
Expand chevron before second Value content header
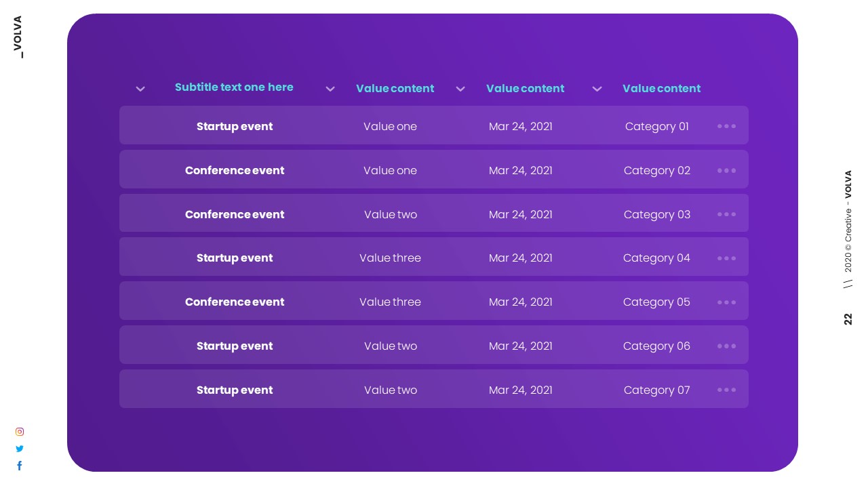point(460,89)
